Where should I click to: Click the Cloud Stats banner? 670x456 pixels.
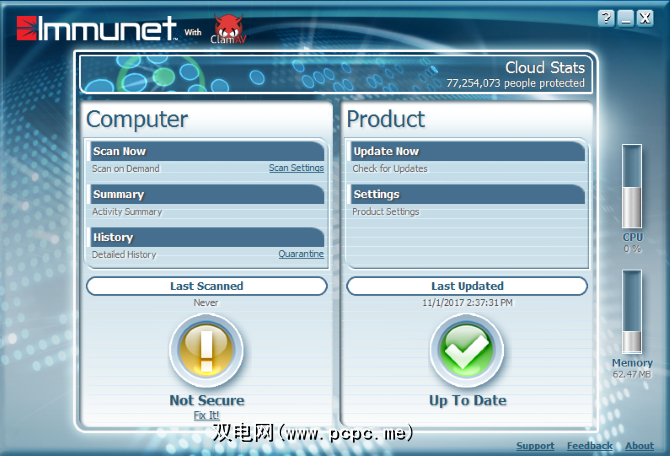[x=336, y=74]
